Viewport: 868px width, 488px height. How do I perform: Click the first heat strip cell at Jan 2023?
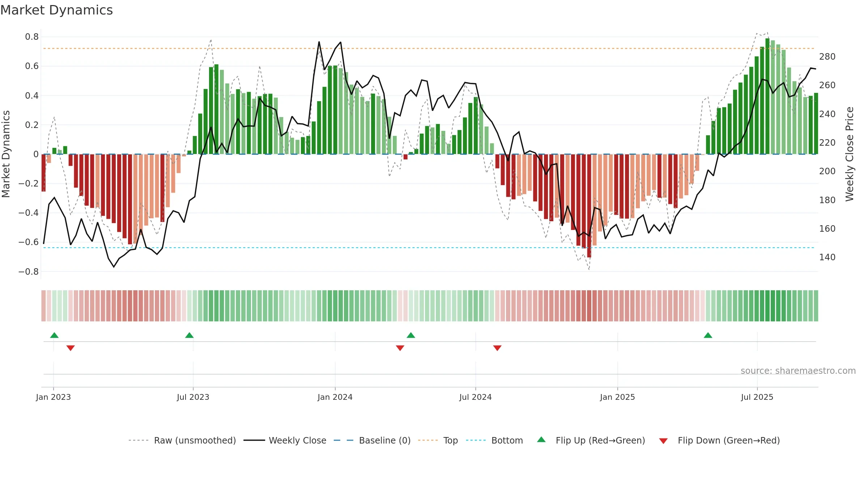pos(43,306)
